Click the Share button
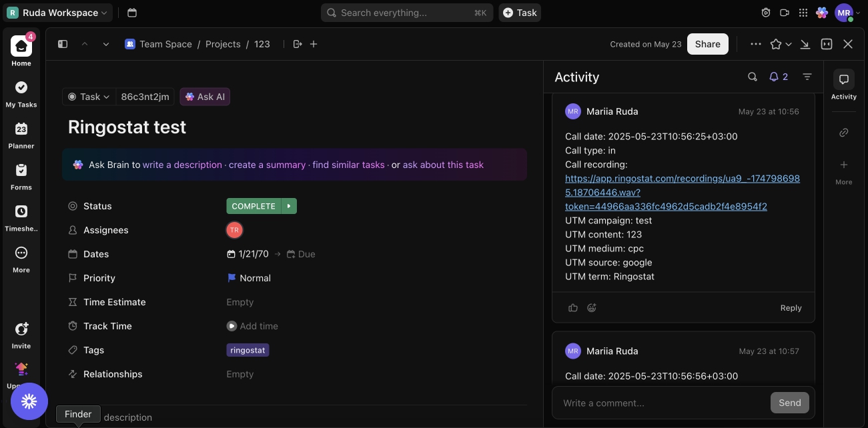 pyautogui.click(x=708, y=44)
